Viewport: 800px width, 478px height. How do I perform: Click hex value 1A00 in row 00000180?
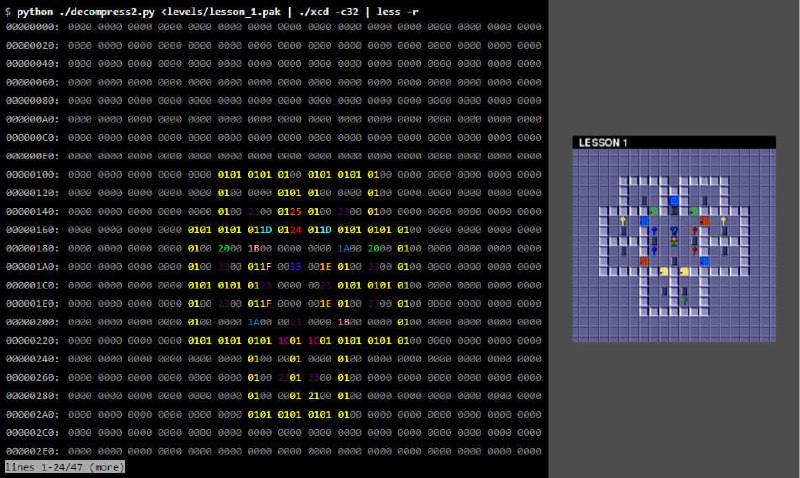coord(349,248)
